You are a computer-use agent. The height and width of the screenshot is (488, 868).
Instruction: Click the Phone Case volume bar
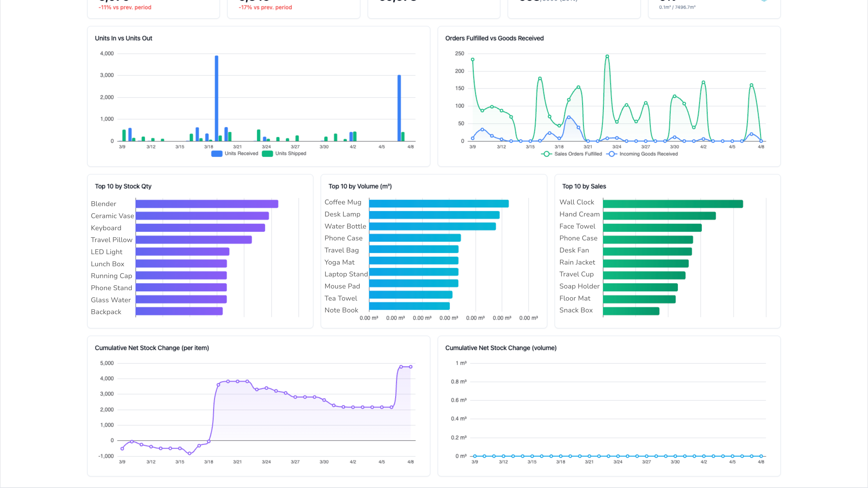415,238
